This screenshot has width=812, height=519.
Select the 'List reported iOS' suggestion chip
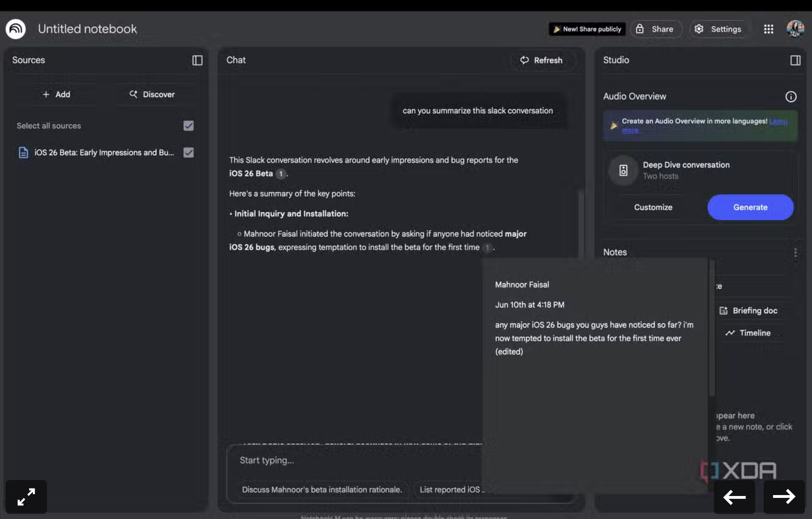tap(451, 489)
